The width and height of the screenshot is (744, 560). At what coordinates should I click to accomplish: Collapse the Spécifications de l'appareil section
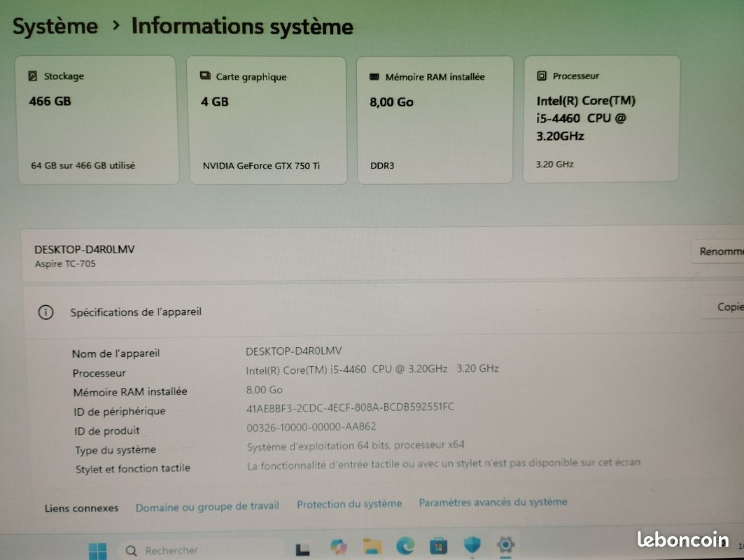[384, 311]
